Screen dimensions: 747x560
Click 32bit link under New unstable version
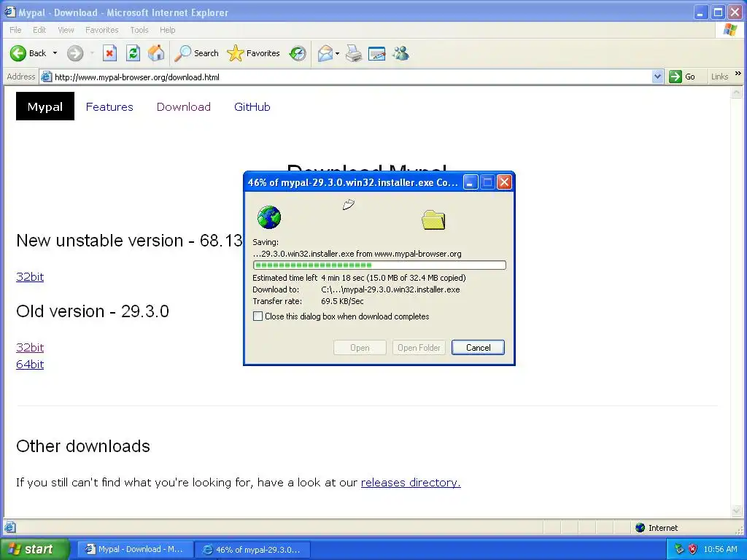(x=30, y=276)
